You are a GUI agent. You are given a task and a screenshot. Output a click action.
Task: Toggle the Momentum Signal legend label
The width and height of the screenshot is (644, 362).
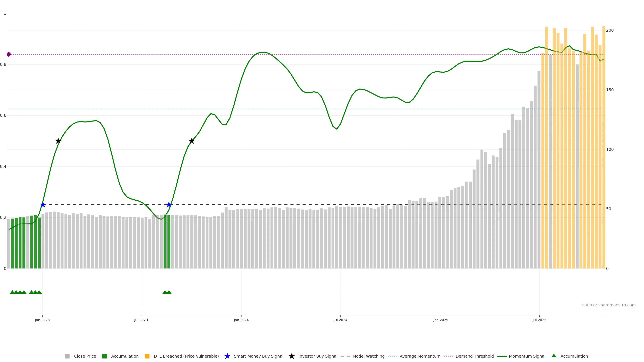(x=527, y=356)
